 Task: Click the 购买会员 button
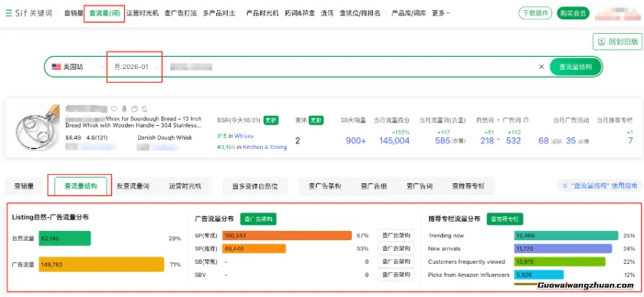pyautogui.click(x=573, y=13)
